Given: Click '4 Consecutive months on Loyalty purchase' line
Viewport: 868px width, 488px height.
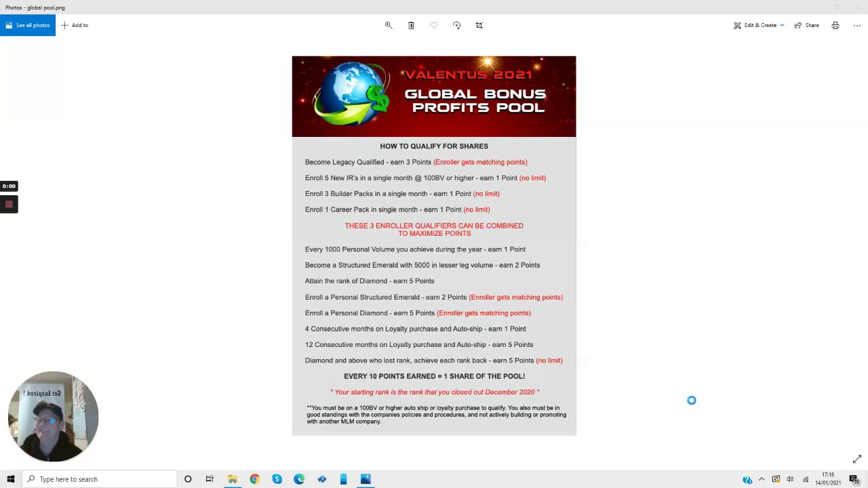Looking at the screenshot, I should pyautogui.click(x=415, y=329).
